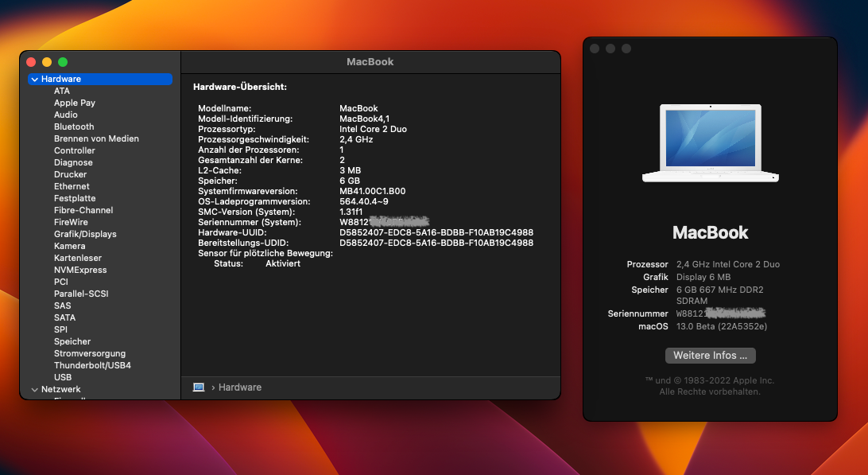The width and height of the screenshot is (868, 475).
Task: Click the Bereitstellungs-UDID value
Action: click(x=436, y=243)
